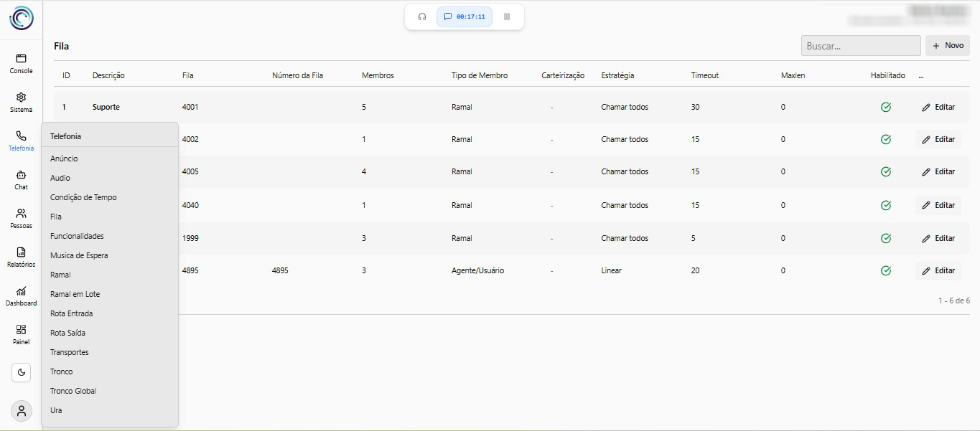This screenshot has width=980, height=431.
Task: Toggle Habilitado check for queue 4895
Action: click(x=886, y=271)
